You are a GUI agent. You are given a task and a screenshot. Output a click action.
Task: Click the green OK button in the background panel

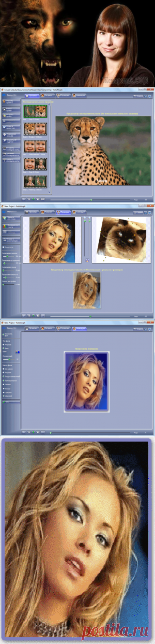point(11,402)
